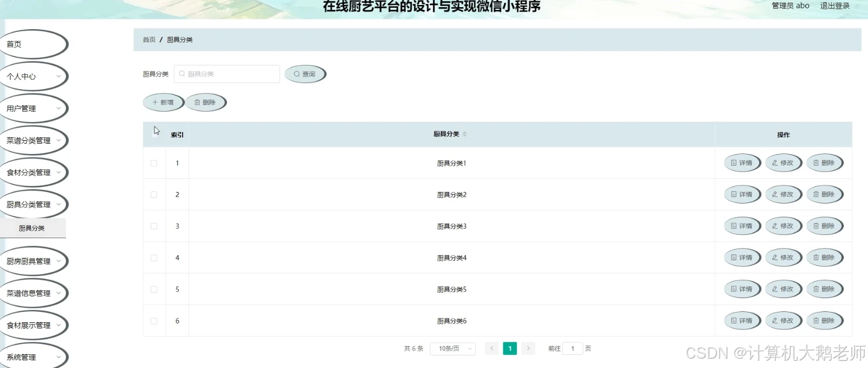Click the 厨具分类4 cell text
Viewport: 868px width, 368px height.
[x=451, y=258]
